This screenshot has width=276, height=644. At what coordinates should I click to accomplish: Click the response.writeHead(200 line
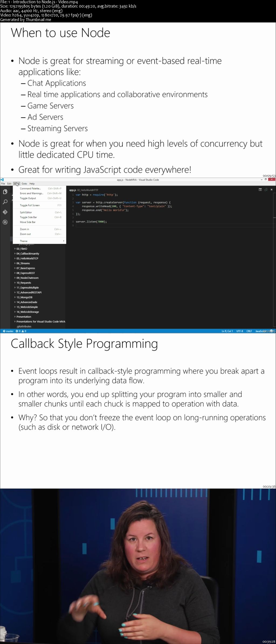(127, 206)
